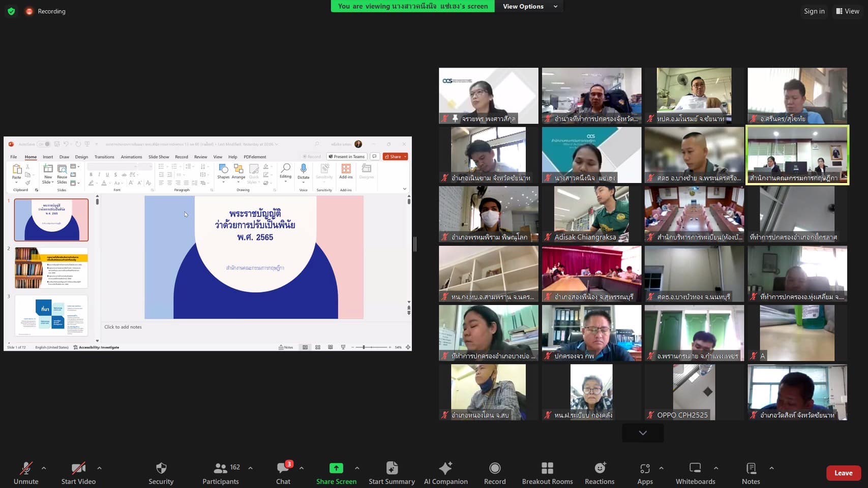Click Add-ins in PowerPoint ribbon
This screenshot has width=868, height=488.
click(346, 171)
